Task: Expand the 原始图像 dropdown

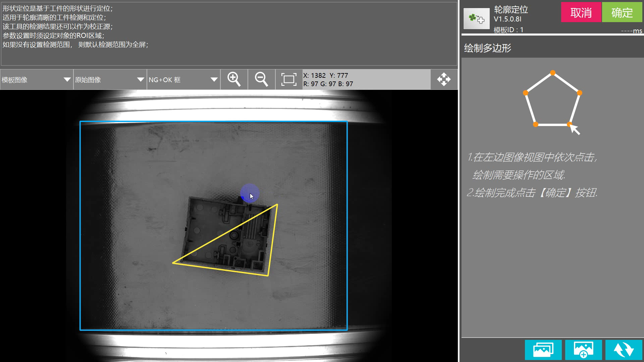Action: click(x=110, y=80)
